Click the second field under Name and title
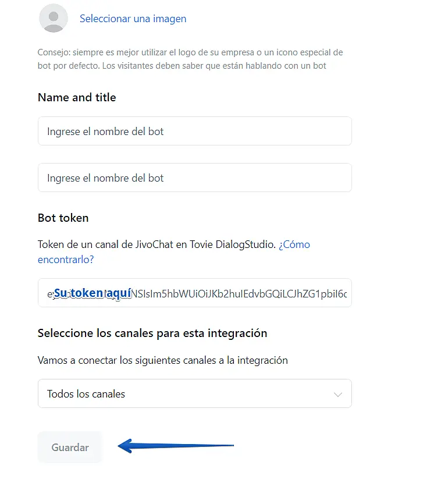 point(194,178)
